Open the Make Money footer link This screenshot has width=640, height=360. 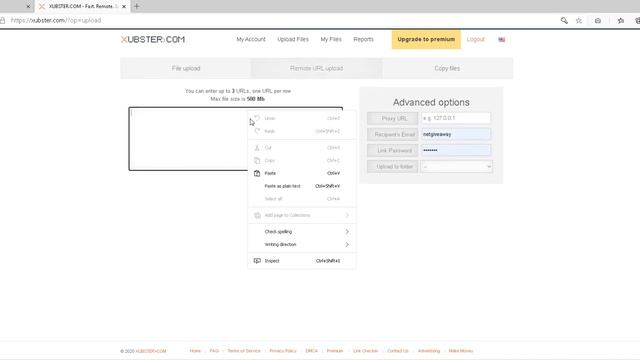(x=461, y=351)
